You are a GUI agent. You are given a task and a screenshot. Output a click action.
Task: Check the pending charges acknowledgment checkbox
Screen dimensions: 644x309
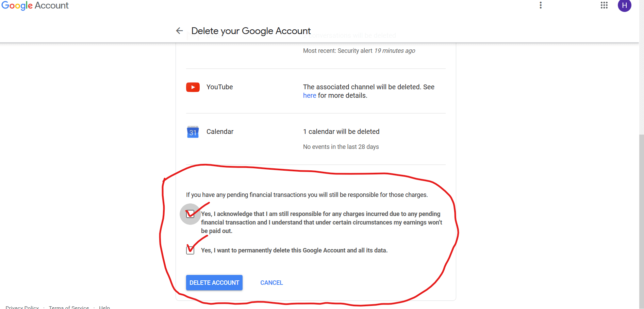click(190, 214)
